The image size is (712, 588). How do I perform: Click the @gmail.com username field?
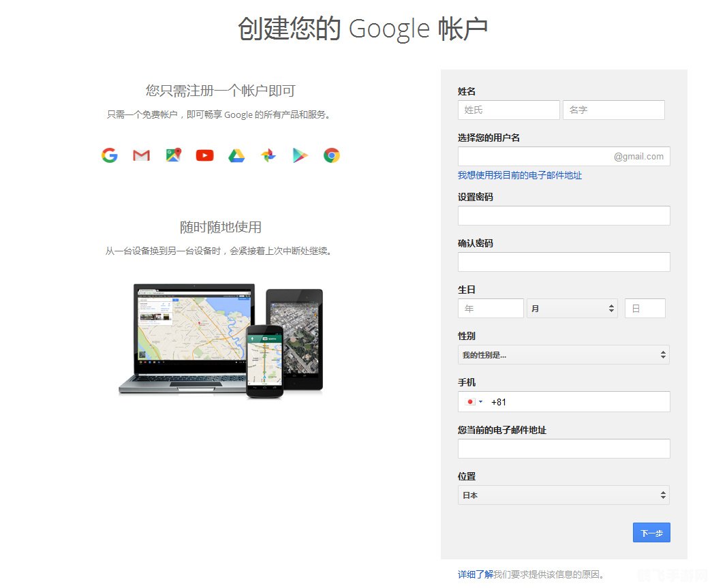coord(563,156)
